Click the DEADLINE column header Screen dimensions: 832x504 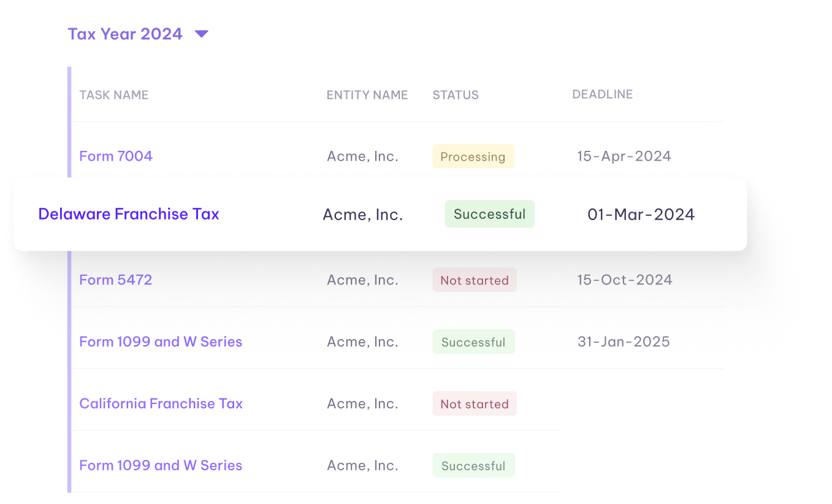(602, 94)
